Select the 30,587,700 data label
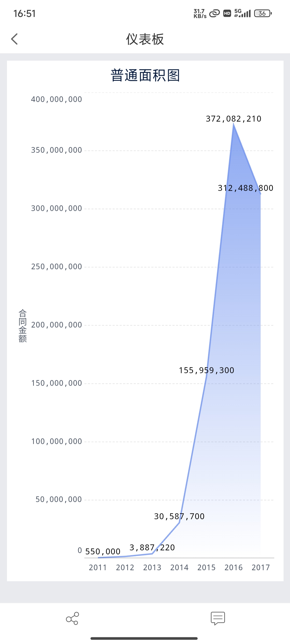 pos(179,517)
